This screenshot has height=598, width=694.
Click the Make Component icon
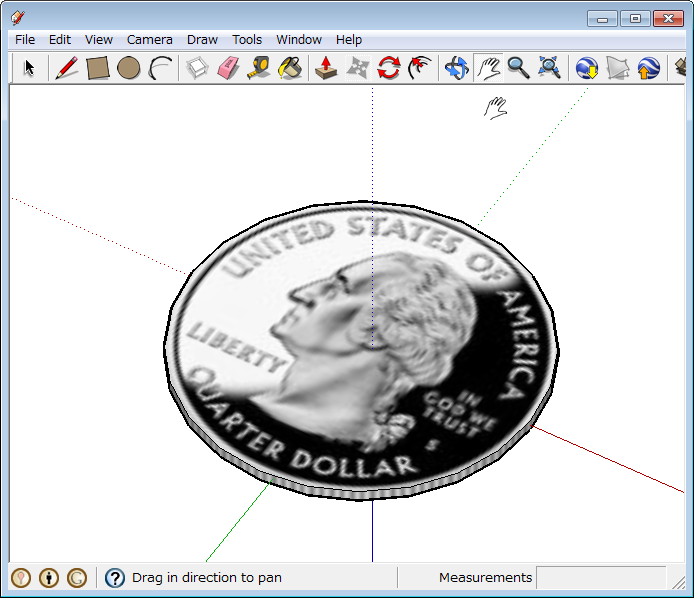click(197, 68)
